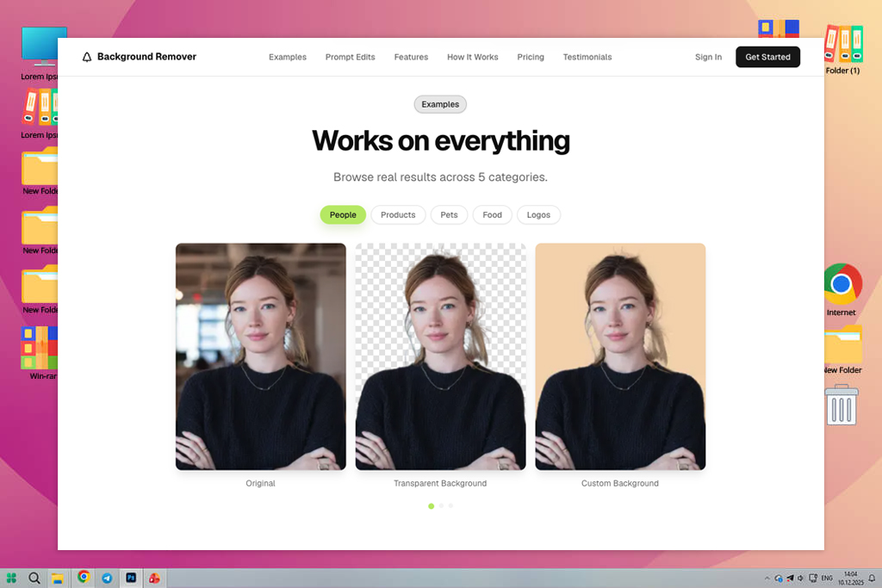Open Photoshop from the taskbar
The height and width of the screenshot is (588, 882).
131,578
